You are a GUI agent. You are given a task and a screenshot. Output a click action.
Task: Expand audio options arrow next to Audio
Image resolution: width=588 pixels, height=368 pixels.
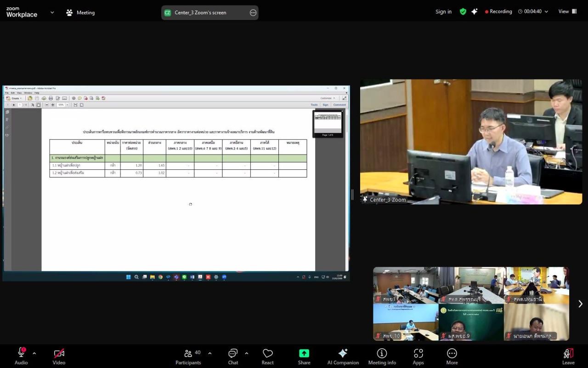pos(34,353)
